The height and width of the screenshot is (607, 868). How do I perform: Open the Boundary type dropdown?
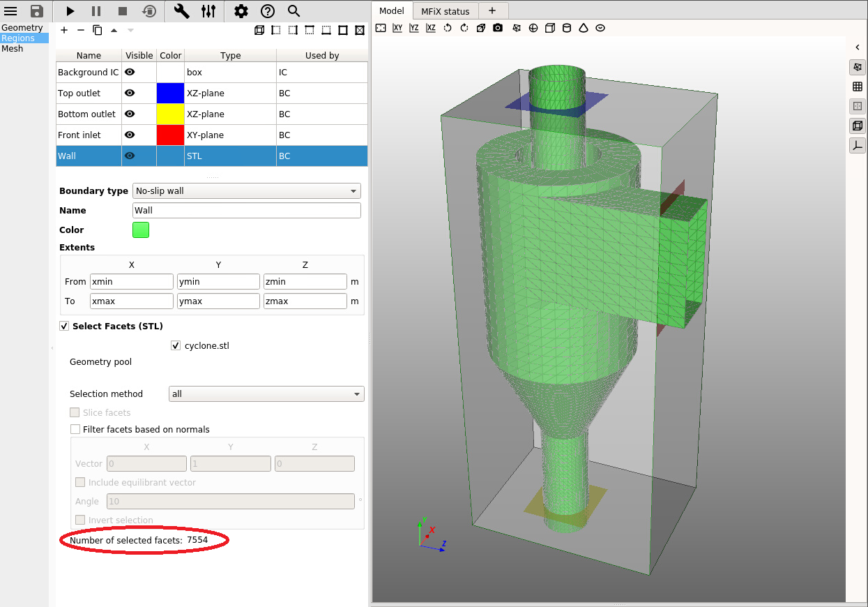[x=246, y=190]
